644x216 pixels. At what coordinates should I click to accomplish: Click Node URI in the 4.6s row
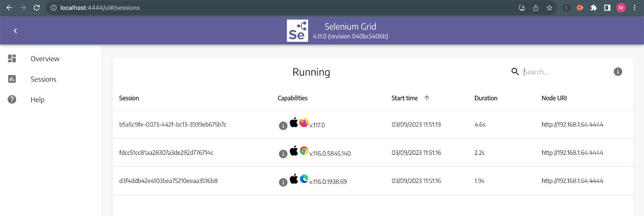pos(572,125)
